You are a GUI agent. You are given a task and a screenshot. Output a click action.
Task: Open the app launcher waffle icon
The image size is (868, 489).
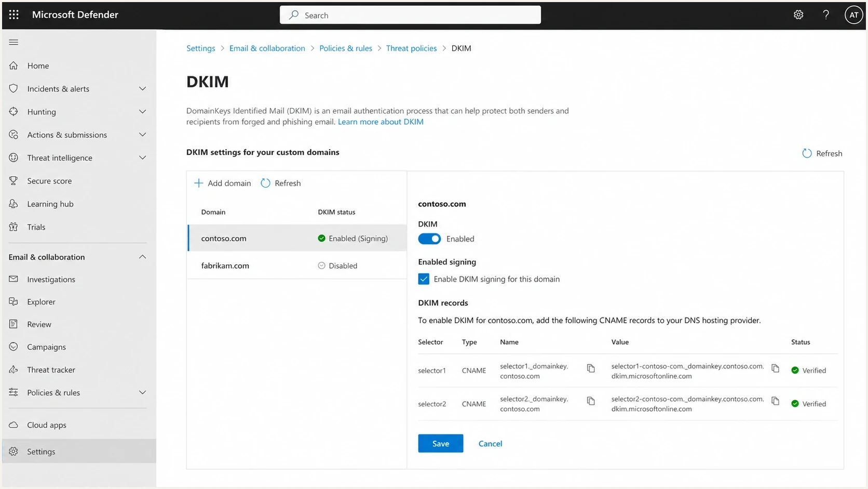coord(14,15)
